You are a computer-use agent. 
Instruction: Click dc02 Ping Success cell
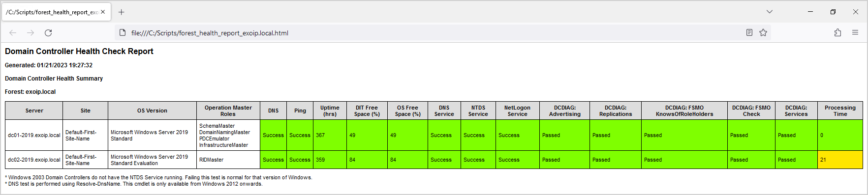[x=300, y=160]
